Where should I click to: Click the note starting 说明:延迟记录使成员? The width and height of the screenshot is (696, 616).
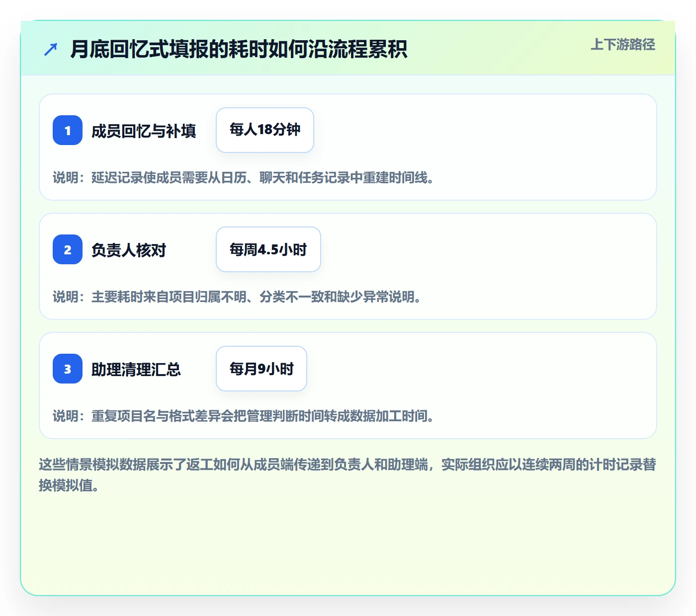244,178
